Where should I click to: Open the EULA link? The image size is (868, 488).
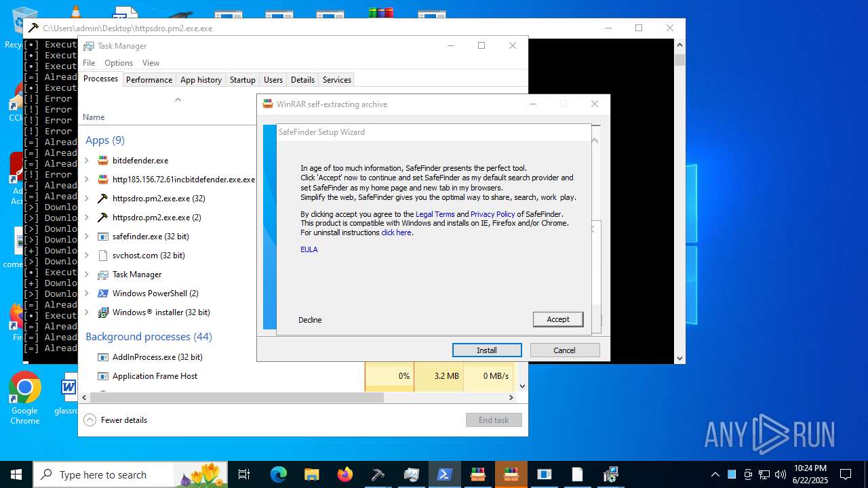coord(309,249)
